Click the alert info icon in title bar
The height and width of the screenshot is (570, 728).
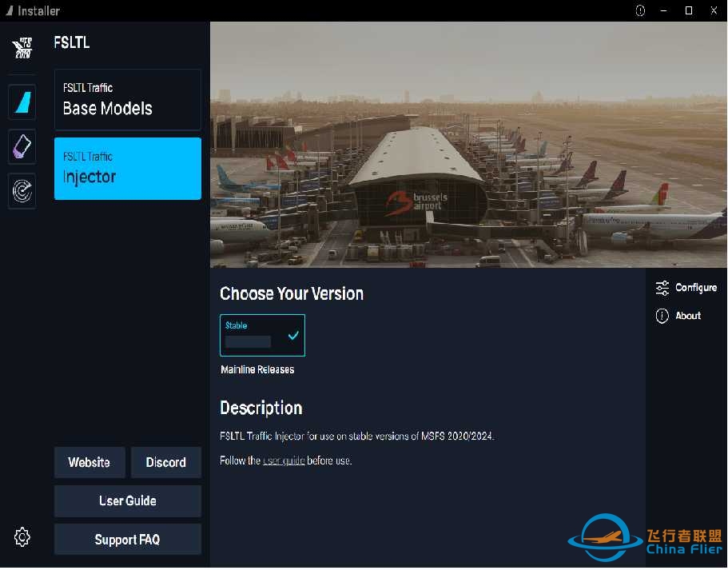(640, 10)
